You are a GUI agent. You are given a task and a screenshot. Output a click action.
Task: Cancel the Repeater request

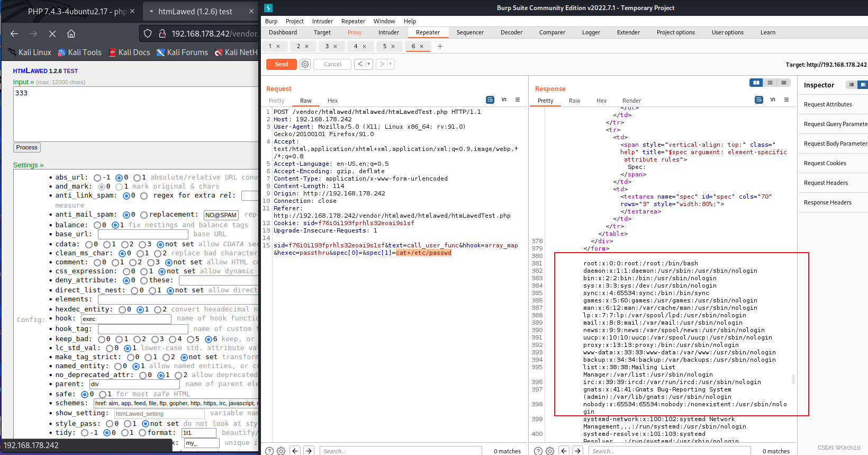point(332,64)
